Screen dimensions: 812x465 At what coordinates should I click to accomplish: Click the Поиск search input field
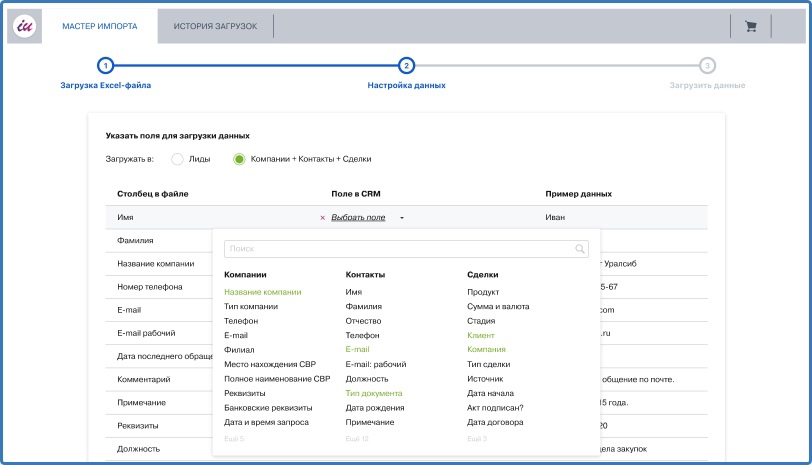click(x=406, y=249)
